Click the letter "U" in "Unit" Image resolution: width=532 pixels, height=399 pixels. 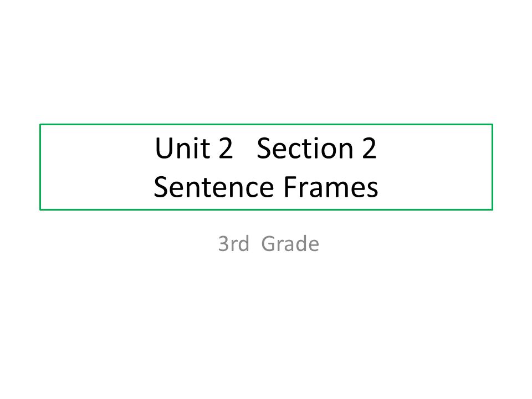click(163, 148)
